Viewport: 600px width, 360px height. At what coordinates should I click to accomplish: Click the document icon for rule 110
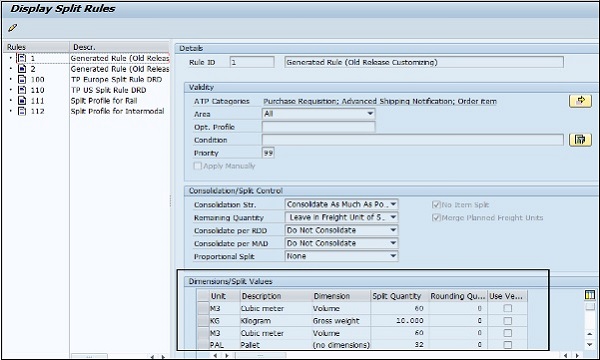[22, 90]
